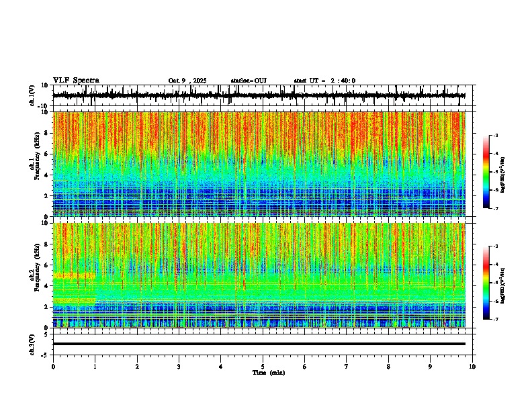Click time axis tick label "0"
This screenshot has height=411, width=532.
click(x=53, y=367)
